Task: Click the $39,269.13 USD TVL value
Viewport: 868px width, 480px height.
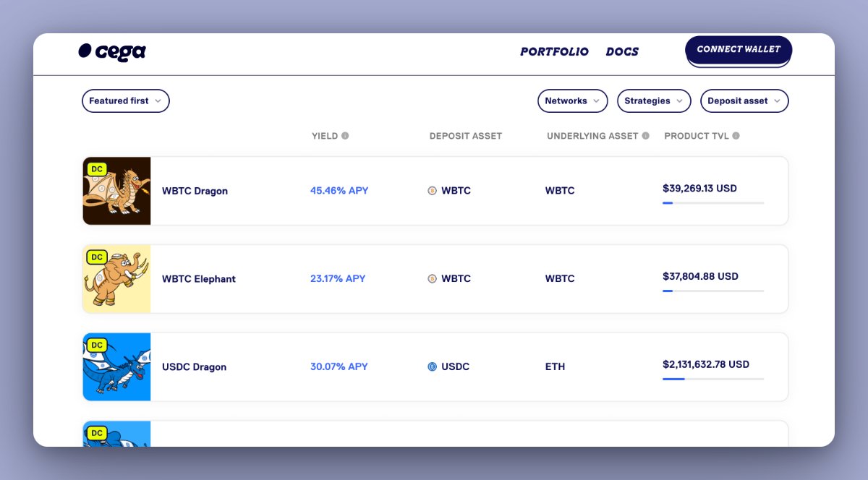Action: [x=699, y=189]
